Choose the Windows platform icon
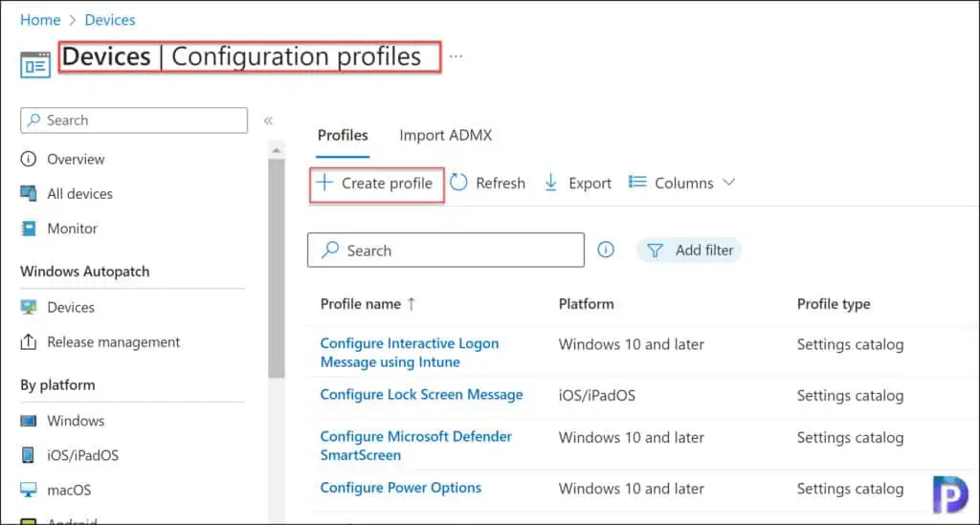 28,421
